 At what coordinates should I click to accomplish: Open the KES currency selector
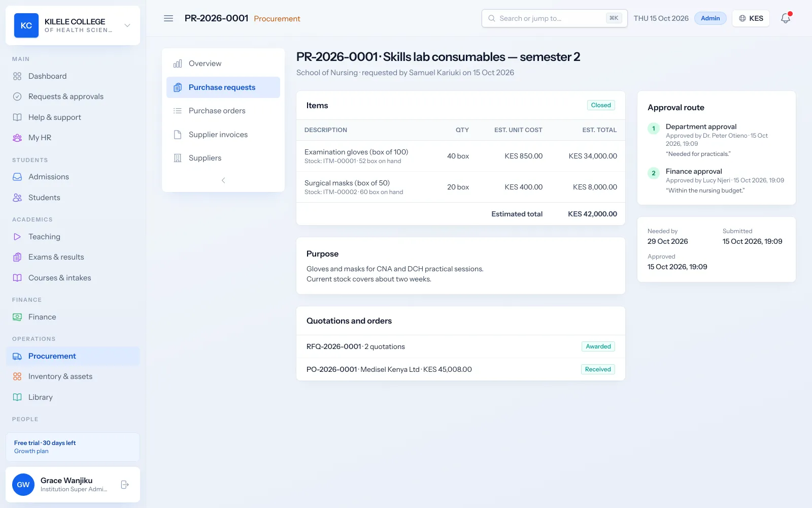tap(751, 18)
